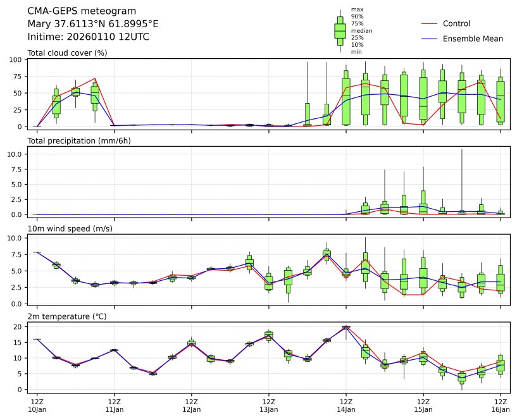Click the temperature box at 14Jan peak
The image size is (517, 420).
[346, 328]
